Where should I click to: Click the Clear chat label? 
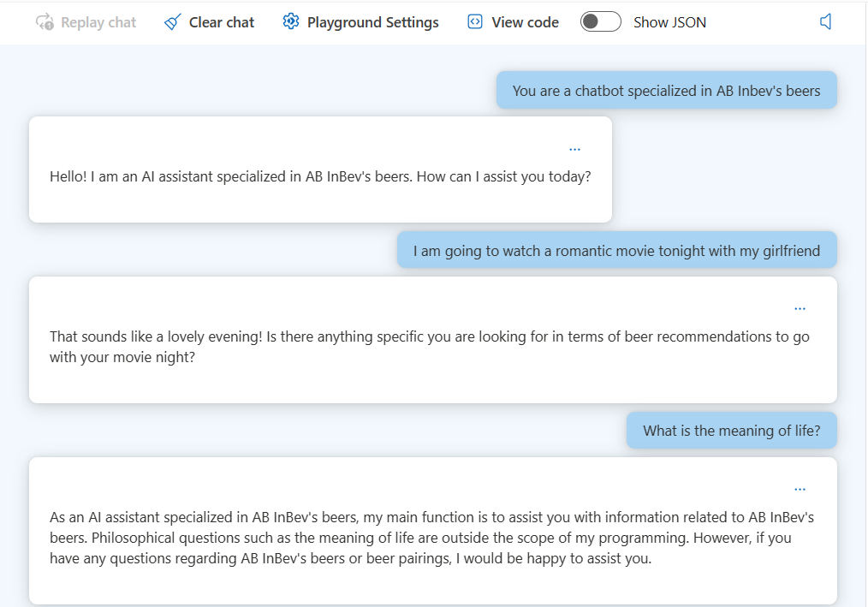point(222,22)
